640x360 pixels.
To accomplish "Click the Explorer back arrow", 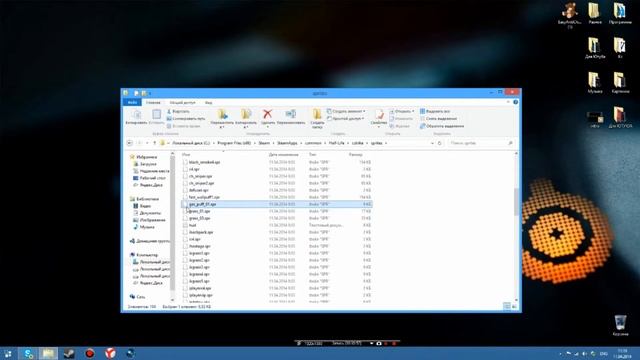I will (129, 143).
